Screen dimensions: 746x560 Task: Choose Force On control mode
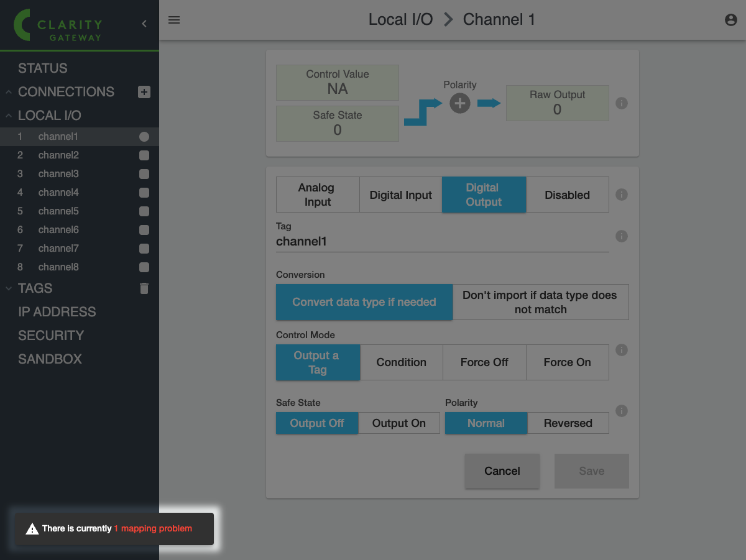tap(567, 362)
